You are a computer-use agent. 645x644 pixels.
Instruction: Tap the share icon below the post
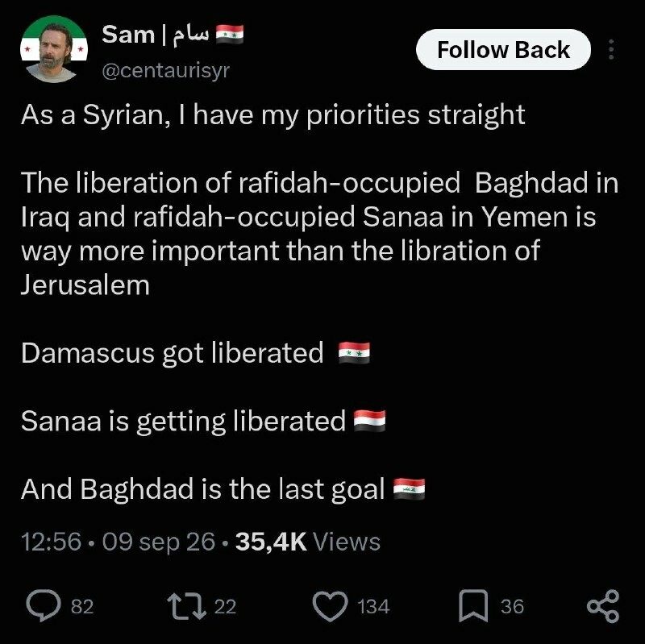603,606
